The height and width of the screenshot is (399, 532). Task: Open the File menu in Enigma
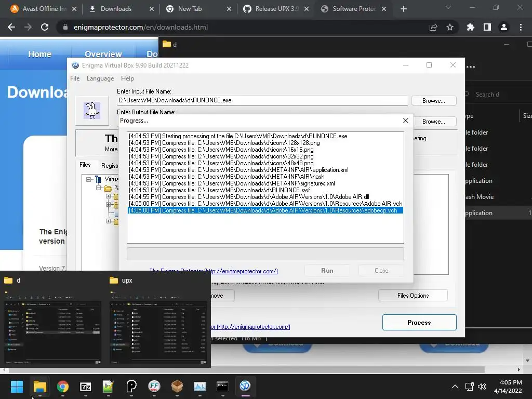[x=75, y=78]
